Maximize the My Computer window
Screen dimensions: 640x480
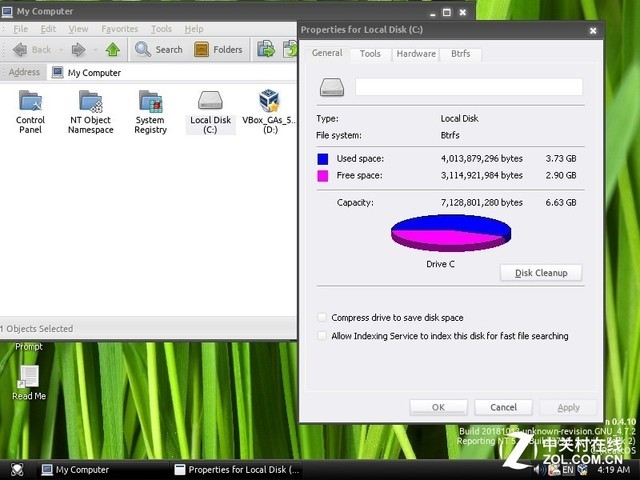click(x=447, y=13)
